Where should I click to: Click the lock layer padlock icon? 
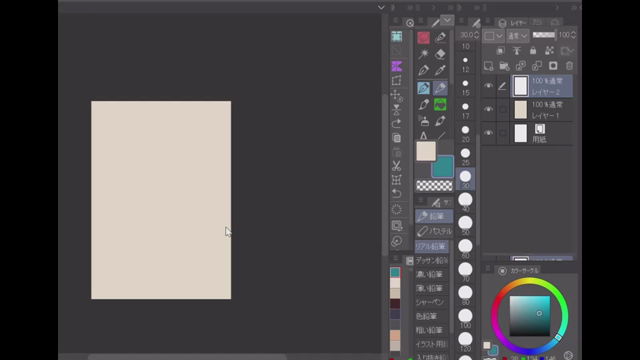pos(533,51)
